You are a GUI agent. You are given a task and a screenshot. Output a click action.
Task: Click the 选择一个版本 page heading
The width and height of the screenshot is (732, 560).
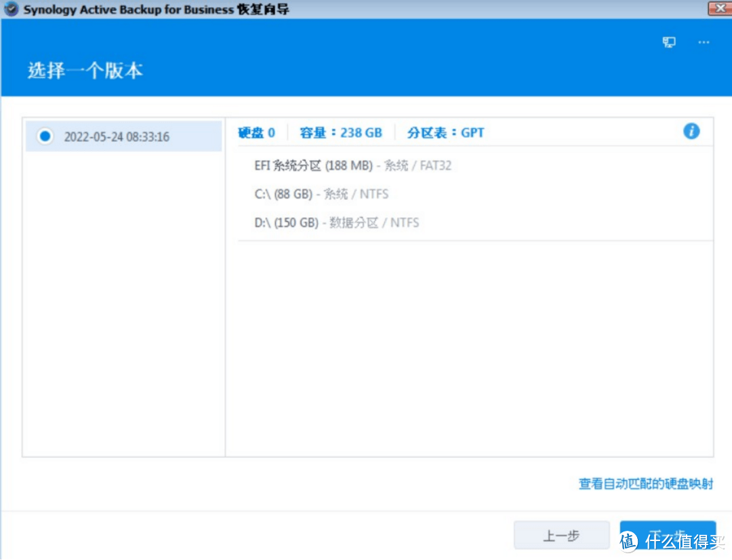click(x=85, y=71)
